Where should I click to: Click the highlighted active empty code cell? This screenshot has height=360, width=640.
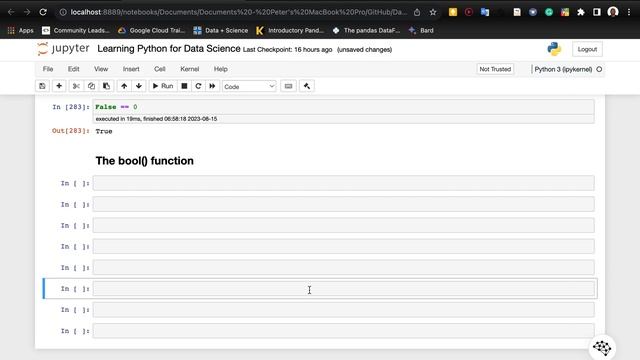click(x=343, y=289)
